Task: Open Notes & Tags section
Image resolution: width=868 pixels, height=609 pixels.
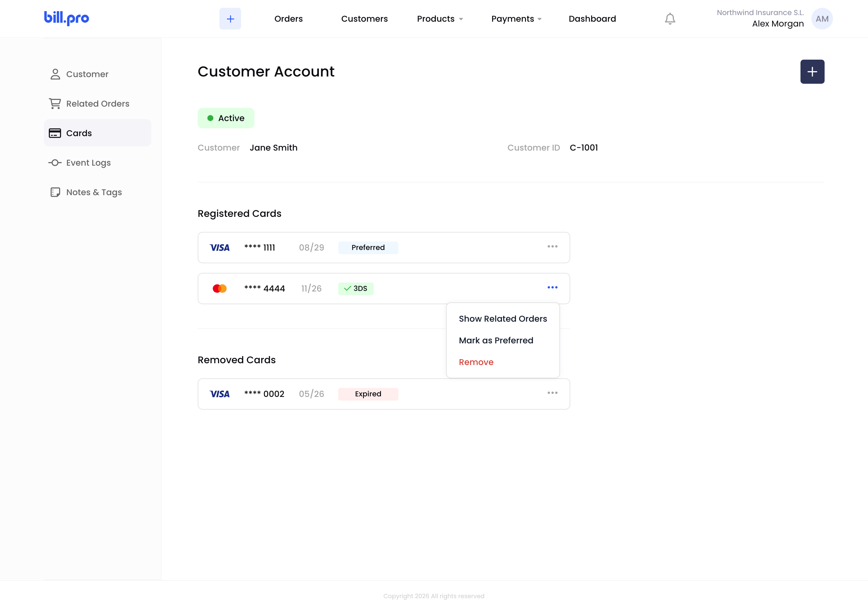Action: tap(98, 192)
